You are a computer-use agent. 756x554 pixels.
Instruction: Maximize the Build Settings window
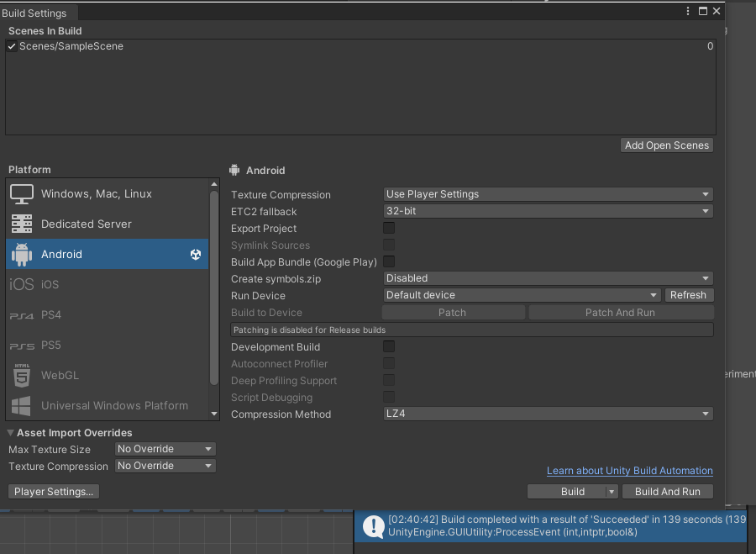pyautogui.click(x=703, y=11)
